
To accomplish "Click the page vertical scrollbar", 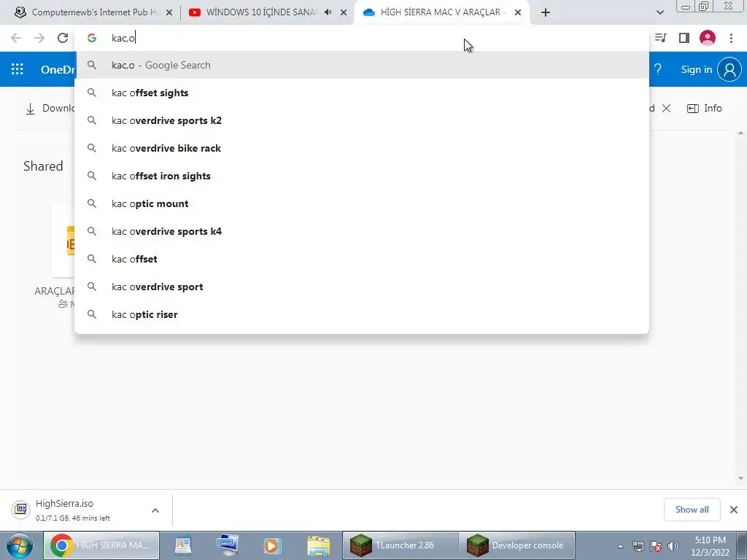I will 740,305.
